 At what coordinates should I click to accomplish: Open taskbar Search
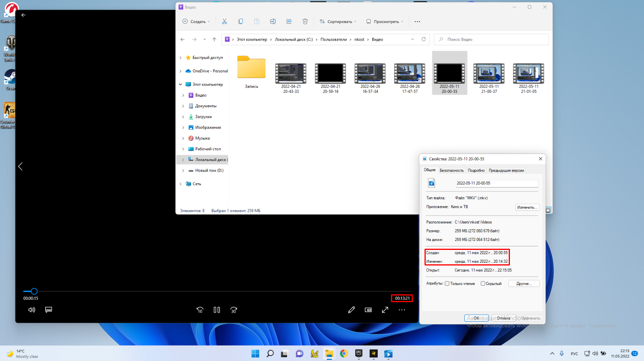(x=270, y=354)
